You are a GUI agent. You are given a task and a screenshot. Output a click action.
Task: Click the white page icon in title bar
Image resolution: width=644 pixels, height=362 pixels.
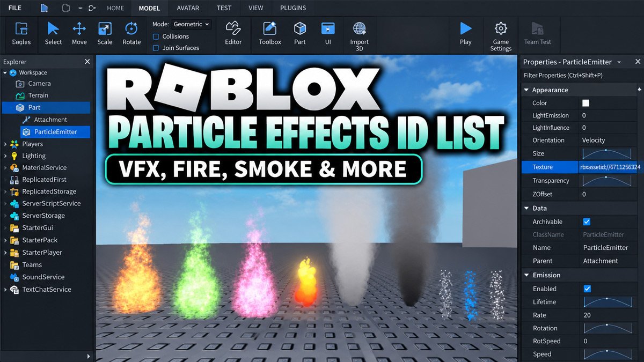66,8
